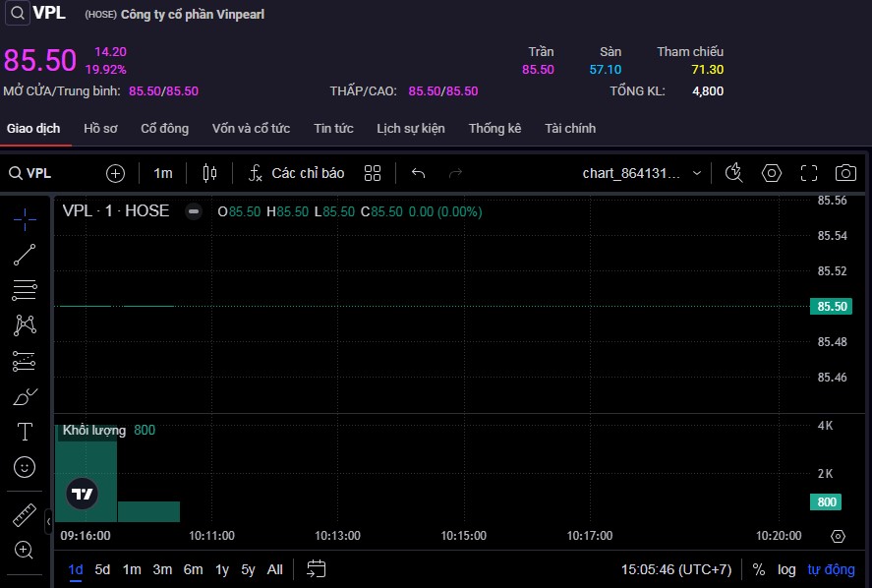Open candlestick chart type selector
This screenshot has width=872, height=588.
[208, 173]
